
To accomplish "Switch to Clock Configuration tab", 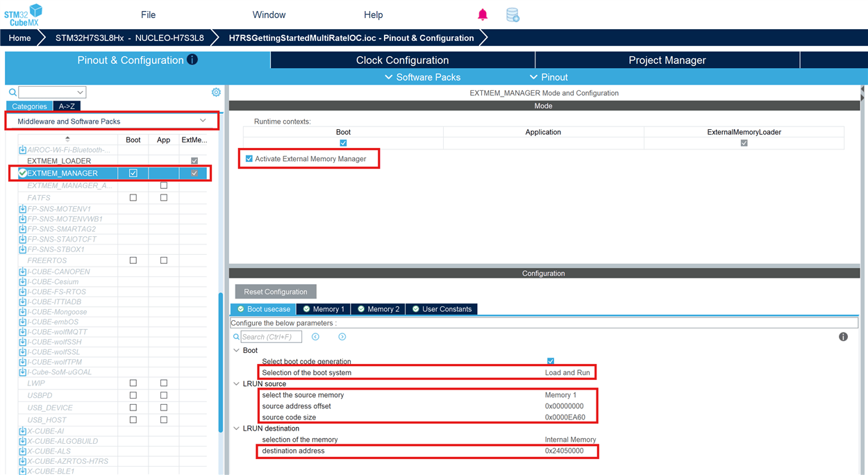I will [403, 60].
